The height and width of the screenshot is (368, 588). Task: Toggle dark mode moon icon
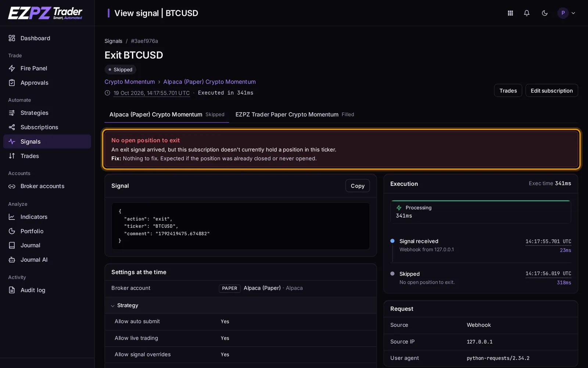[x=545, y=13]
